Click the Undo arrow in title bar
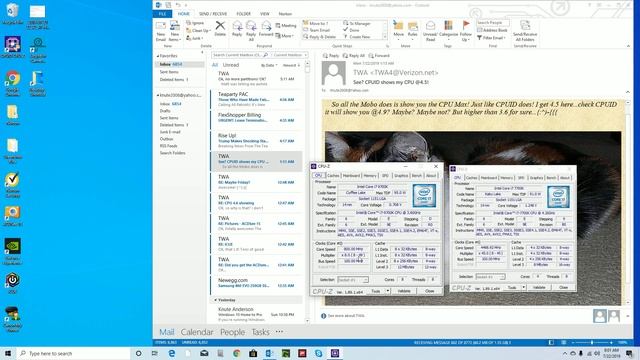This screenshot has width=640, height=360. [x=178, y=5]
